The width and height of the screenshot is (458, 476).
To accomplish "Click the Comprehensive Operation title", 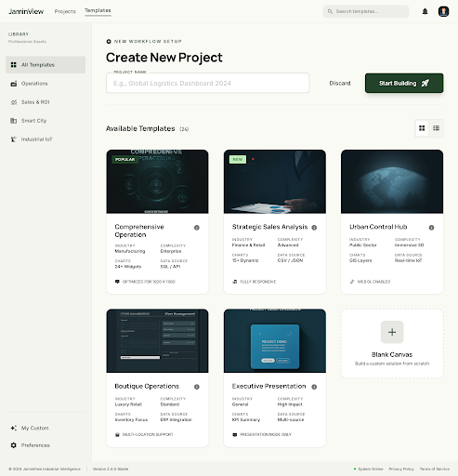I will (x=139, y=231).
